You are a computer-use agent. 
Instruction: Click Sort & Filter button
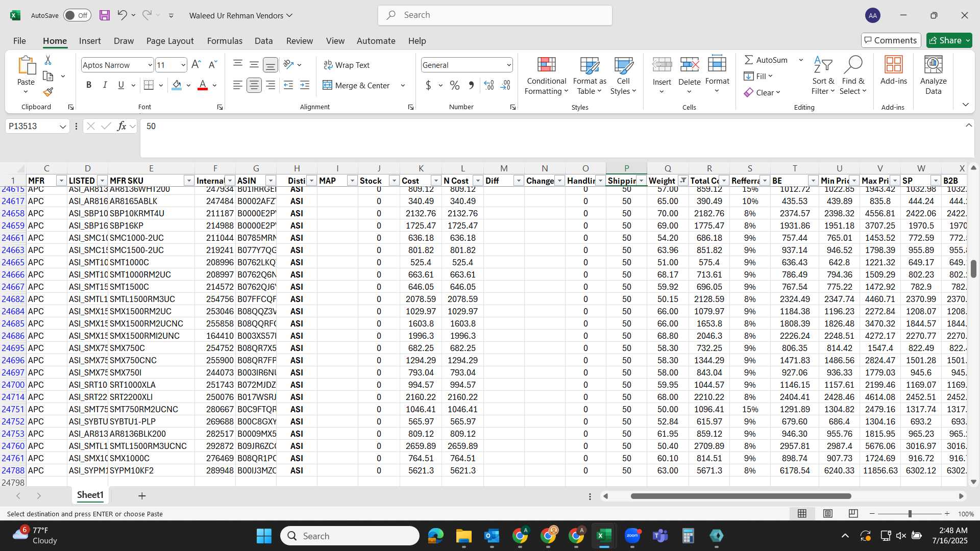pos(823,76)
